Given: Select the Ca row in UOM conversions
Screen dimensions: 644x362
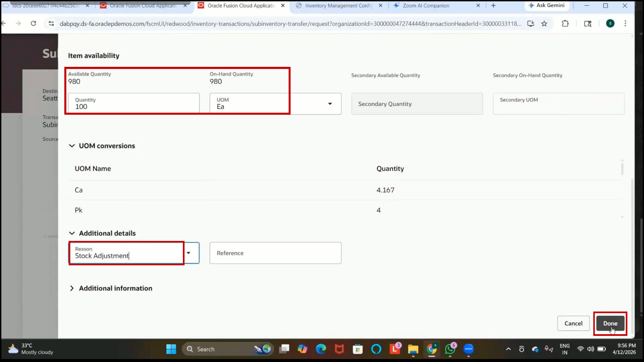Looking at the screenshot, I should pyautogui.click(x=344, y=190).
